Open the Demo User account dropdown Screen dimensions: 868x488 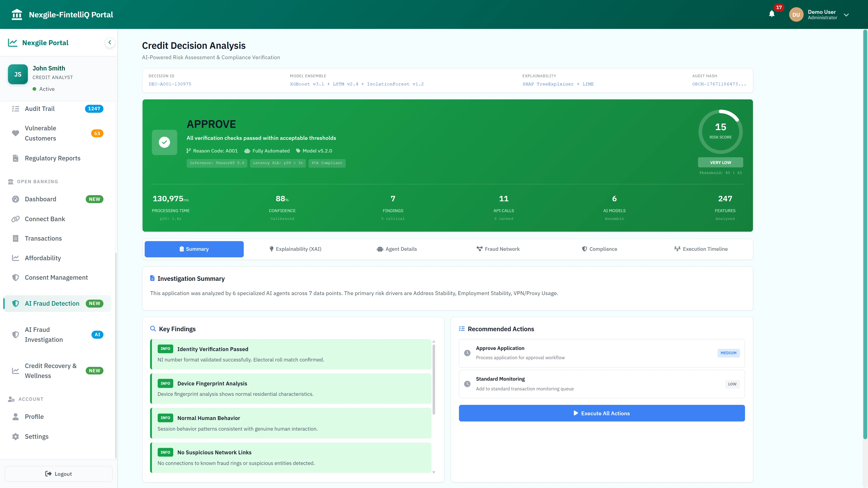[x=847, y=14]
